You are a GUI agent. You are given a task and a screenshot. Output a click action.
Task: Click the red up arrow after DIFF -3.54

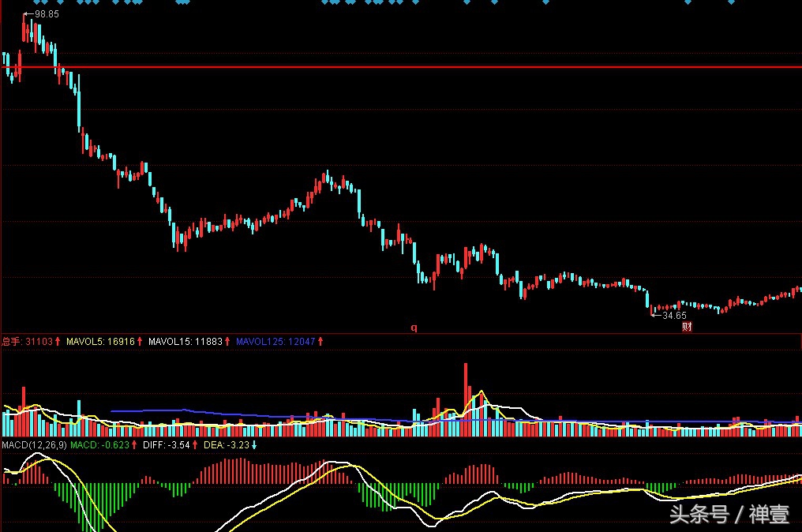pos(195,445)
